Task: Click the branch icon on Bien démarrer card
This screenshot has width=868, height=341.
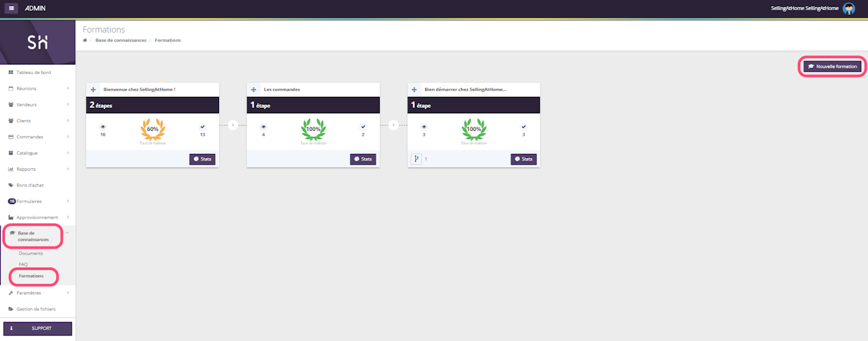Action: click(416, 159)
